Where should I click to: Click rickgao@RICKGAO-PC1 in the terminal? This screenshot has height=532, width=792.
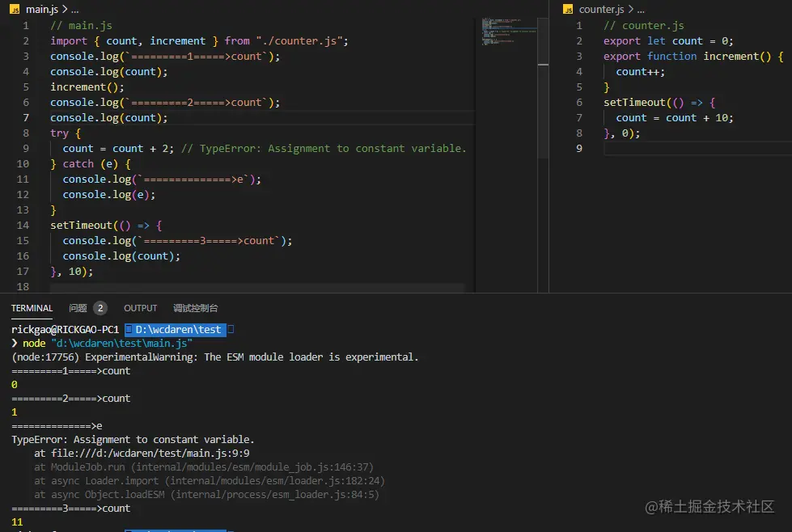point(65,330)
